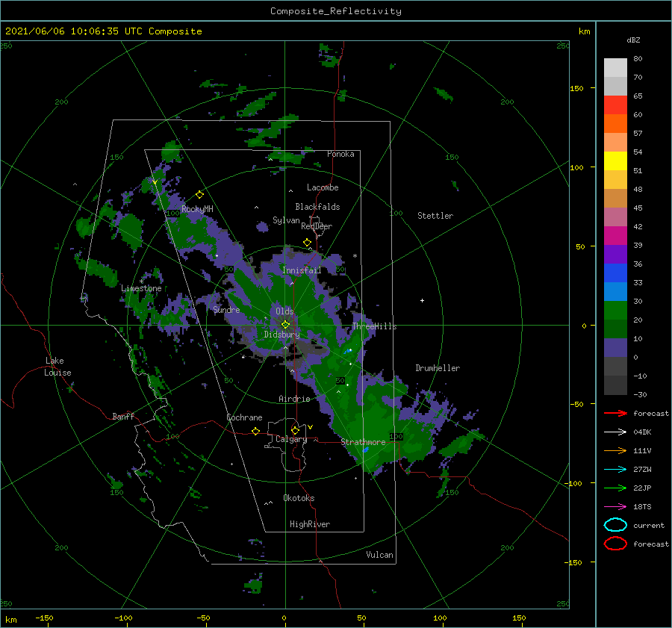The height and width of the screenshot is (628, 672).
Task: Click the Sundre city label
Action: click(x=226, y=309)
